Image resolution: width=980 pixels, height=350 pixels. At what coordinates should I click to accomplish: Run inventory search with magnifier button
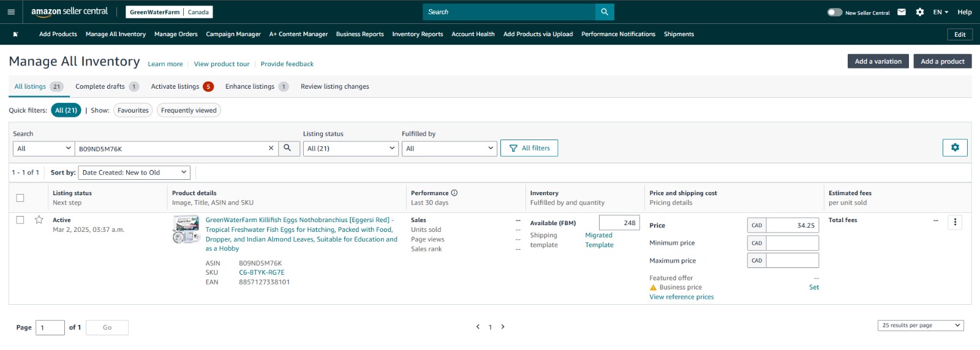(x=287, y=148)
